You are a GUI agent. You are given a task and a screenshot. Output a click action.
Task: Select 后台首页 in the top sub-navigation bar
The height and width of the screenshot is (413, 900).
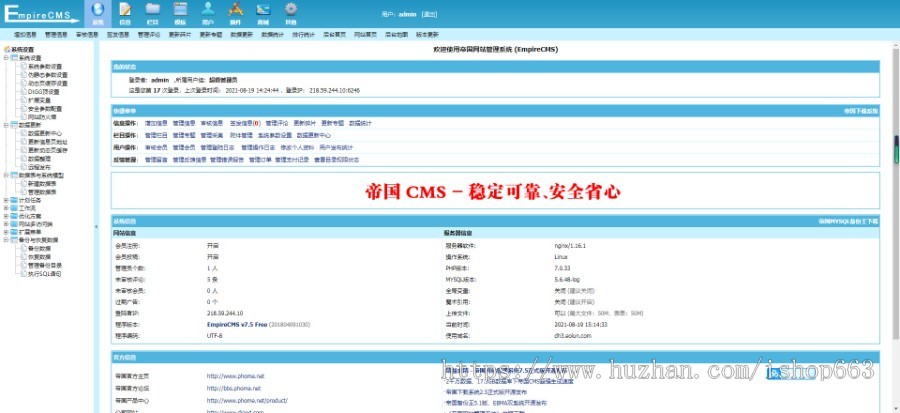(334, 34)
